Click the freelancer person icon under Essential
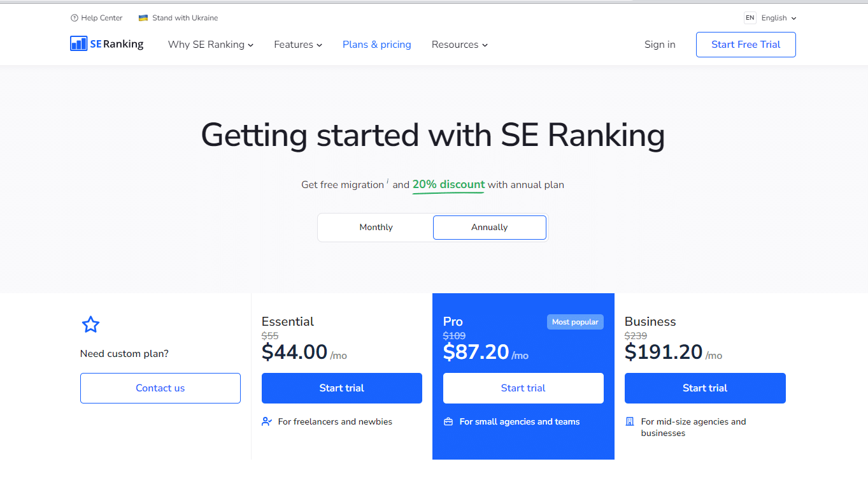This screenshot has height=480, width=868. click(267, 421)
